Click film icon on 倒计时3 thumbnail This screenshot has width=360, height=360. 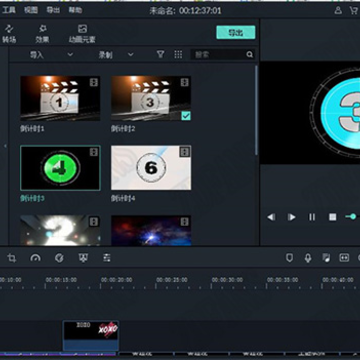click(94, 152)
